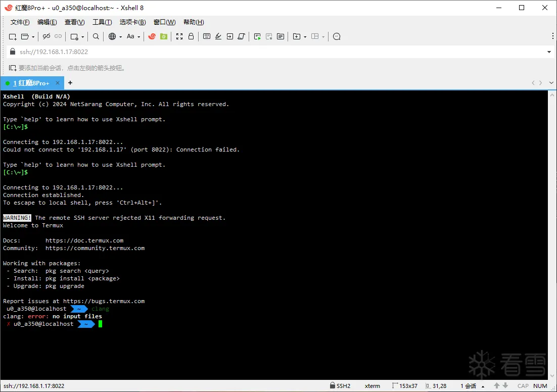Click the lock screen padlock icon
Screen dimensions: 557x392
(191, 36)
